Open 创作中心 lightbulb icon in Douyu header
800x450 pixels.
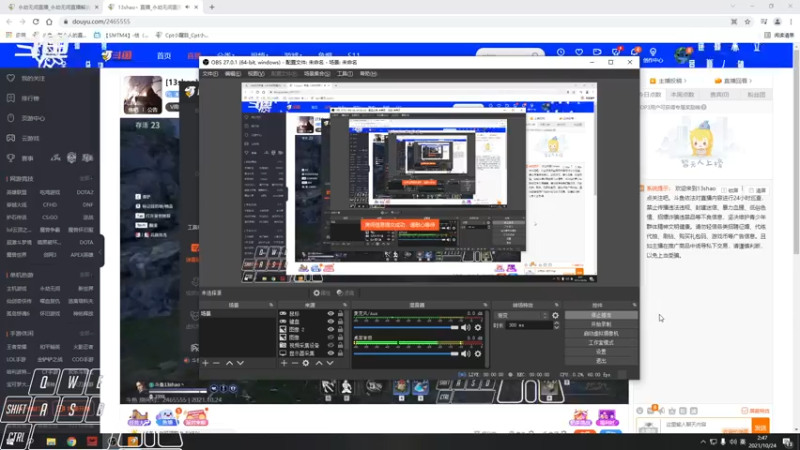tap(653, 55)
